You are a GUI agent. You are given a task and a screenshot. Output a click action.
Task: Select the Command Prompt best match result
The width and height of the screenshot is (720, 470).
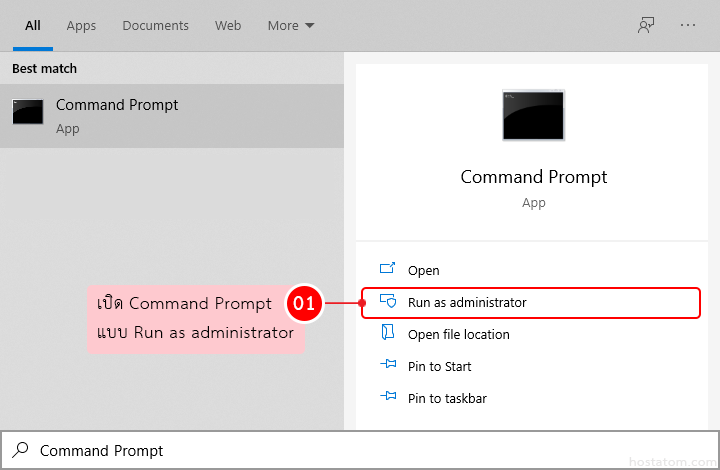[172, 116]
